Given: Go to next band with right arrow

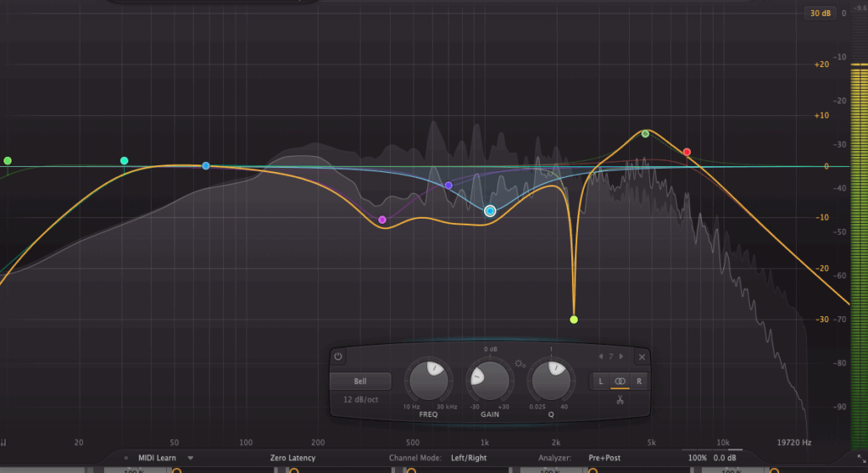Looking at the screenshot, I should [621, 357].
